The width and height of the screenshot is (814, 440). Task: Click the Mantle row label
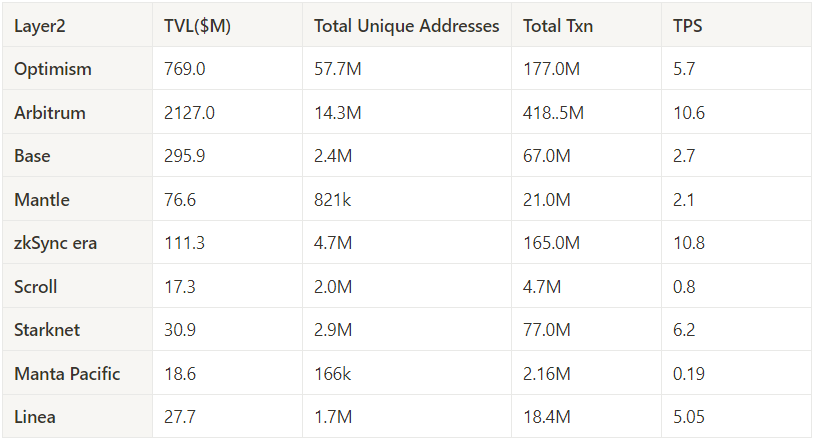tap(42, 200)
